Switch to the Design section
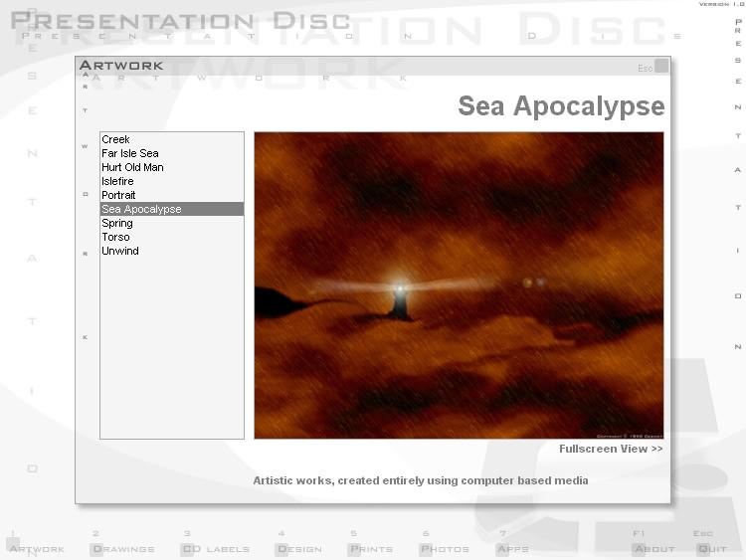The width and height of the screenshot is (746, 560). (x=298, y=548)
